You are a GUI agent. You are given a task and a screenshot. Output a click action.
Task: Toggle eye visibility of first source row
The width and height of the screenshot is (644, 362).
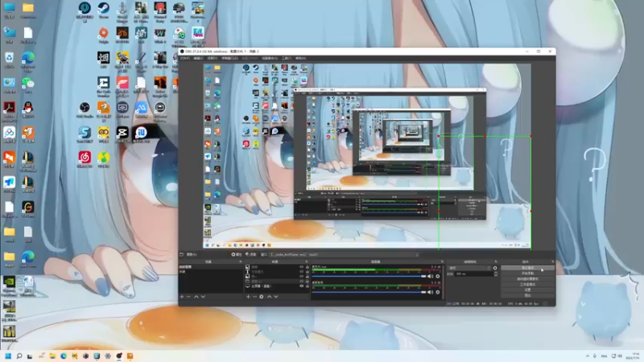pos(301,267)
